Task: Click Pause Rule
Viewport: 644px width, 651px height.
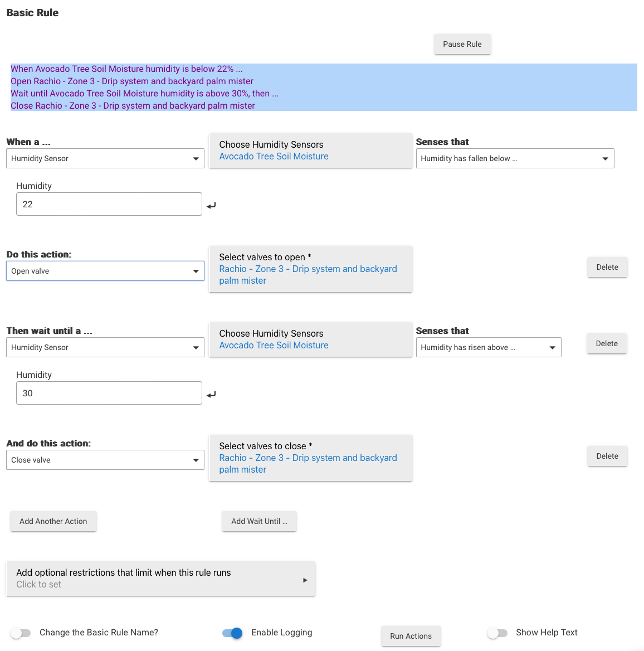Action: [462, 44]
